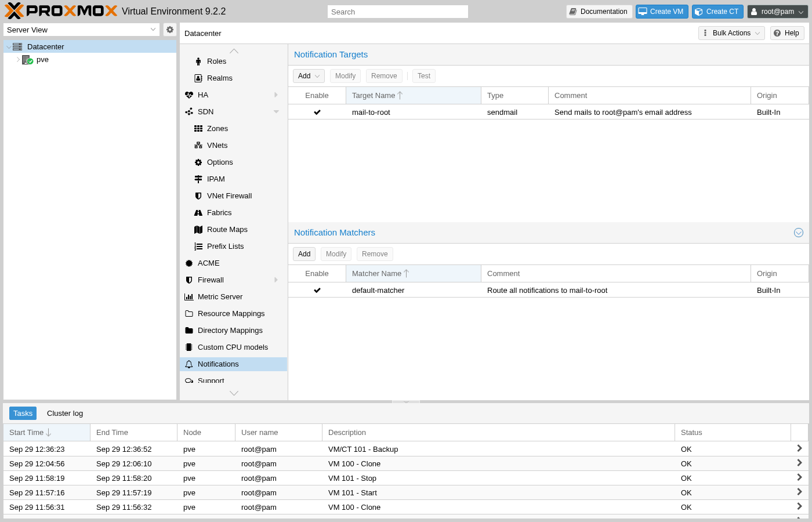This screenshot has height=522, width=812.
Task: Expand the pve node in tree
Action: (18, 60)
